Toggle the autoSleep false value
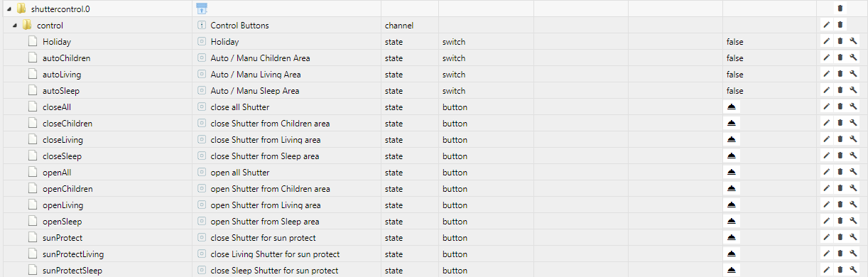This screenshot has width=868, height=277. [734, 91]
